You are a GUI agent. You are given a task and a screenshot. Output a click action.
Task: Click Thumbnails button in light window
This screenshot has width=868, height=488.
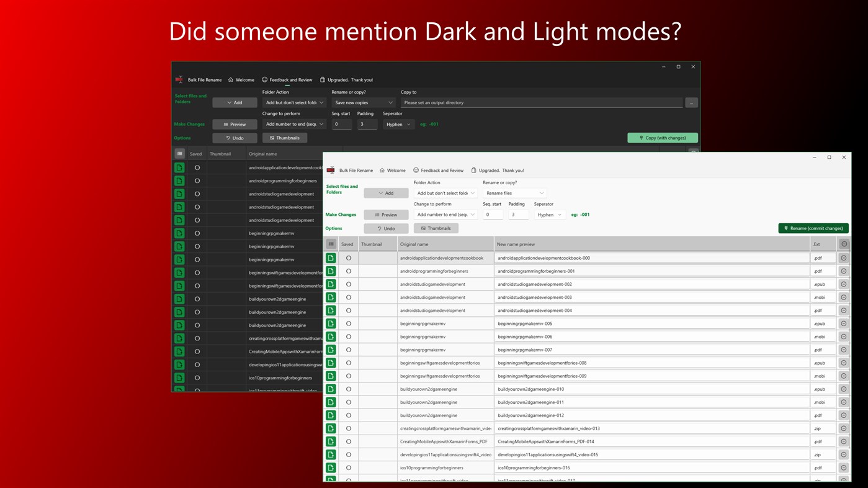pos(436,228)
